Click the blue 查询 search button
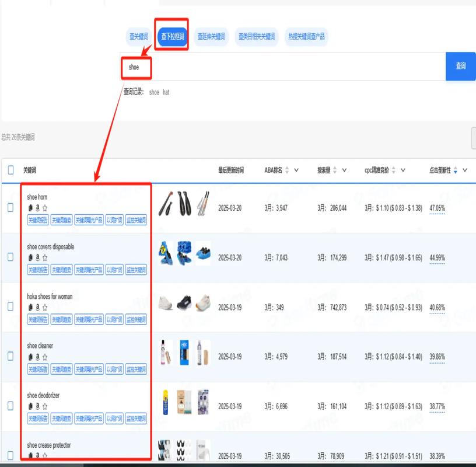Viewport: 476px width, 467px height. (x=461, y=66)
